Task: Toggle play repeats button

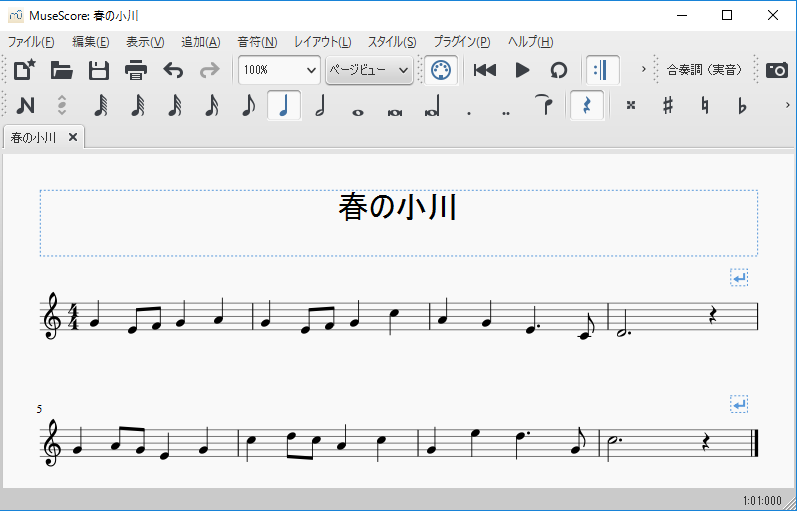Action: [x=603, y=70]
